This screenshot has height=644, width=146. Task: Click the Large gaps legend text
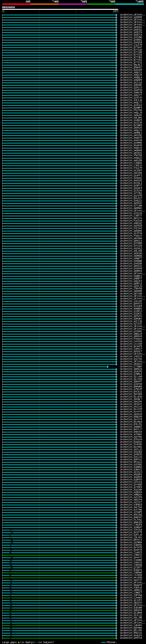(x=28, y=642)
